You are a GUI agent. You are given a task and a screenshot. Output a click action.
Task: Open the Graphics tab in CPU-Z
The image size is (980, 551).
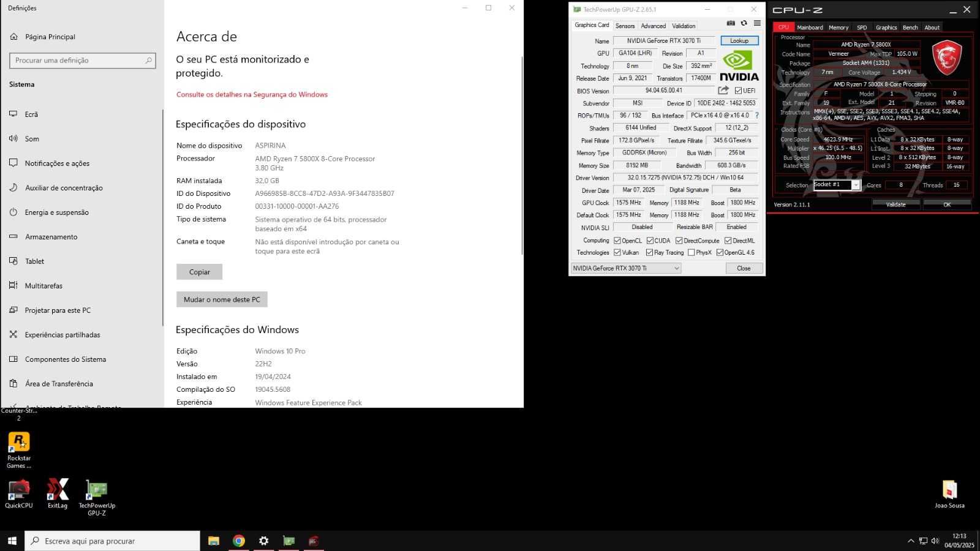886,28
